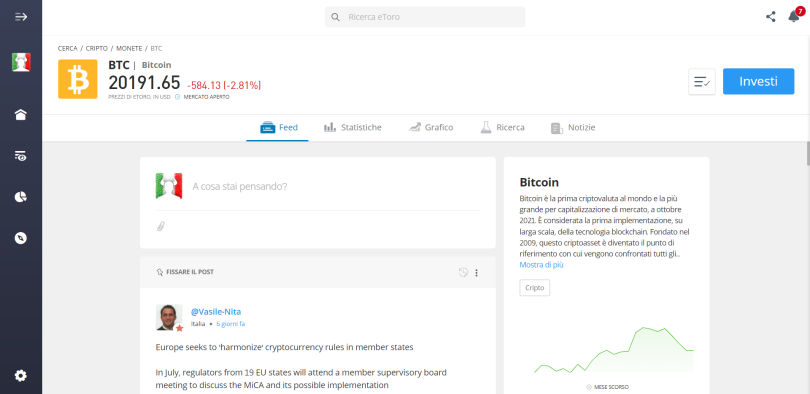Click the Bitcoin logo icon
810x394 pixels.
coord(77,79)
